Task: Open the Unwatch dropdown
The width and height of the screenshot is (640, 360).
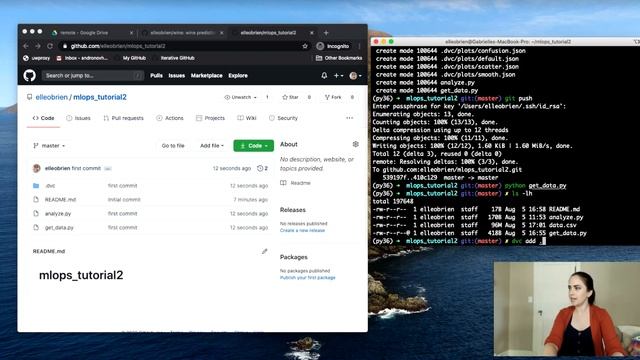Action: 240,97
